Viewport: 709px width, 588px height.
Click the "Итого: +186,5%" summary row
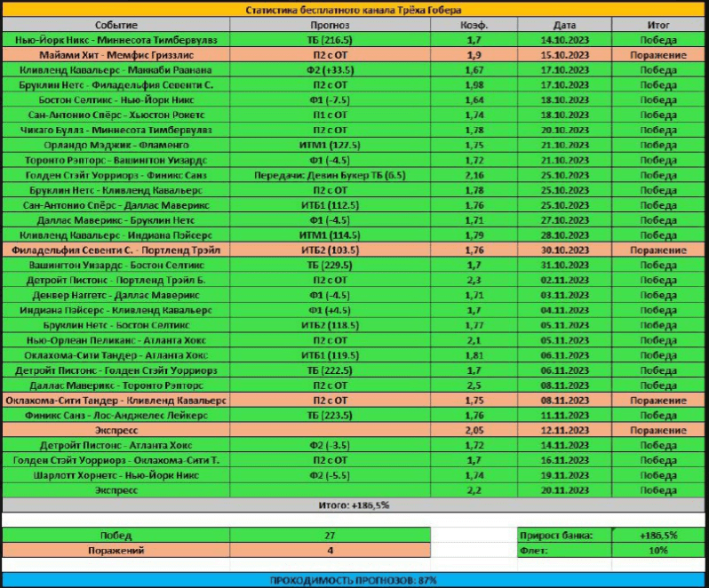point(354,505)
